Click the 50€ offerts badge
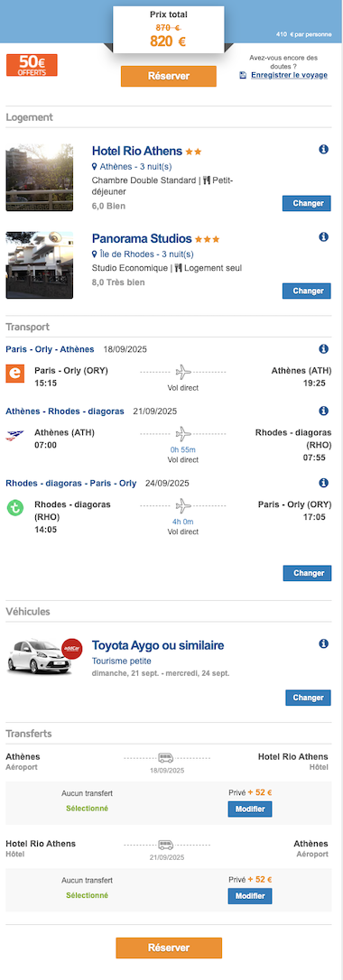Image resolution: width=343 pixels, height=980 pixels. coord(32,65)
